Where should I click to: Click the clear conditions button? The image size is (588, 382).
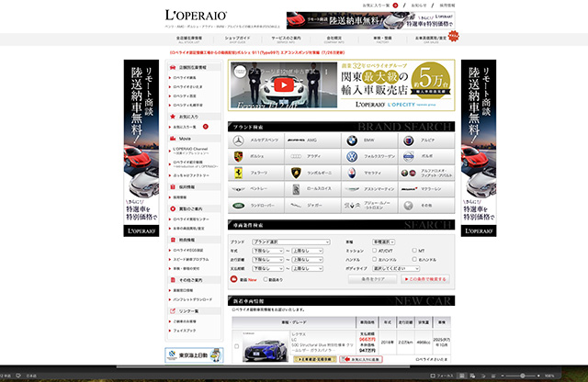tap(372, 279)
